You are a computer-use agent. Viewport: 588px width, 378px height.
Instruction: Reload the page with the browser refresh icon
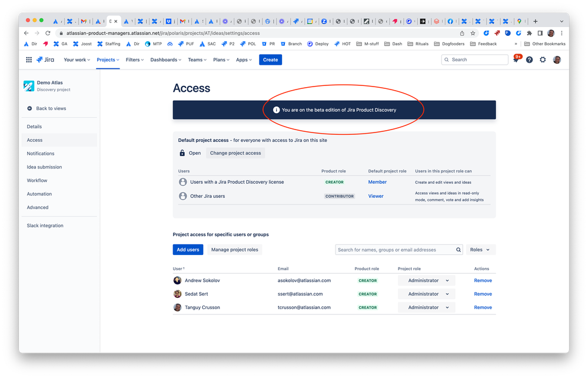(48, 33)
